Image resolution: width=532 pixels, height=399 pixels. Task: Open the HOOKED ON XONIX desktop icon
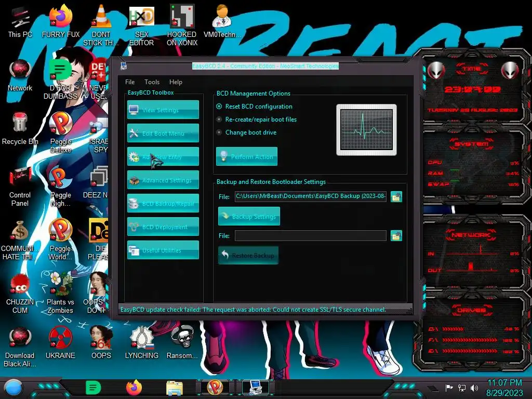pyautogui.click(x=182, y=25)
